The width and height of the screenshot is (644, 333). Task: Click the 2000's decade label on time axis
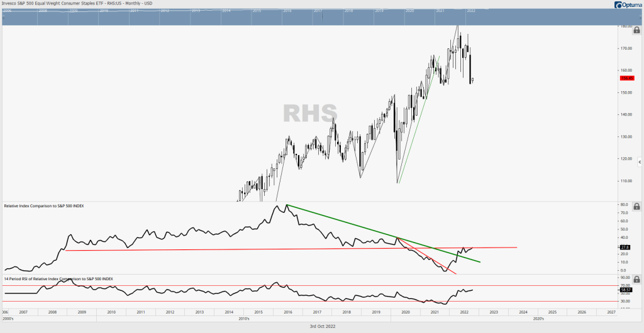(x=8, y=319)
